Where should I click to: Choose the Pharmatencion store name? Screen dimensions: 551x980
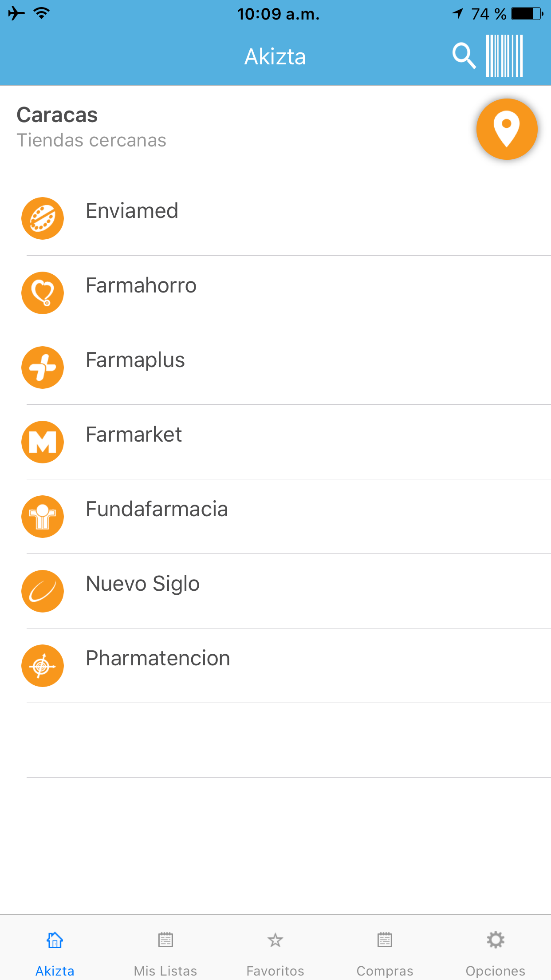(157, 658)
